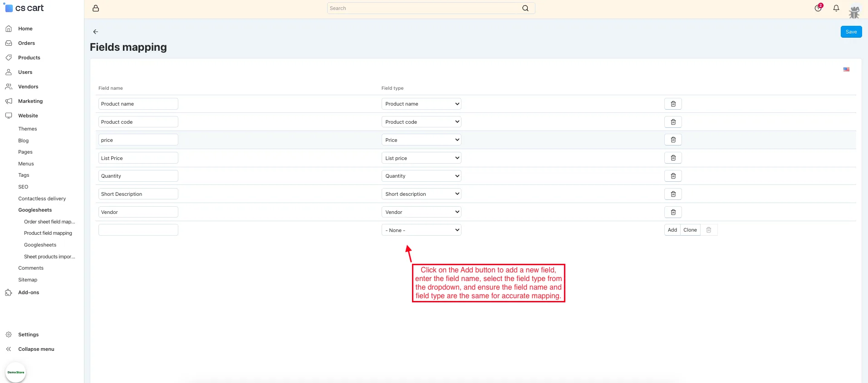This screenshot has width=868, height=383.
Task: Click the search magnifier icon
Action: 525,8
